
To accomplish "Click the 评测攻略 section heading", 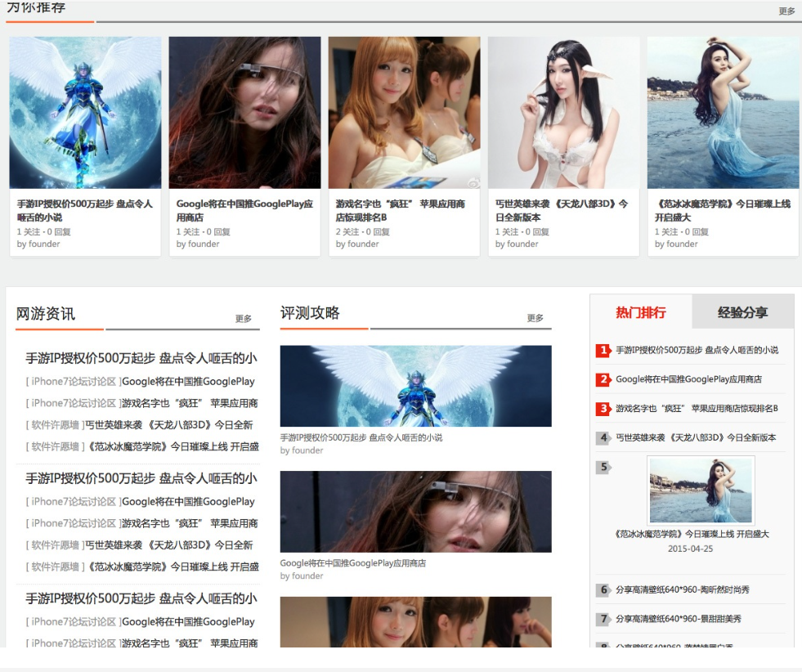I will 310,312.
